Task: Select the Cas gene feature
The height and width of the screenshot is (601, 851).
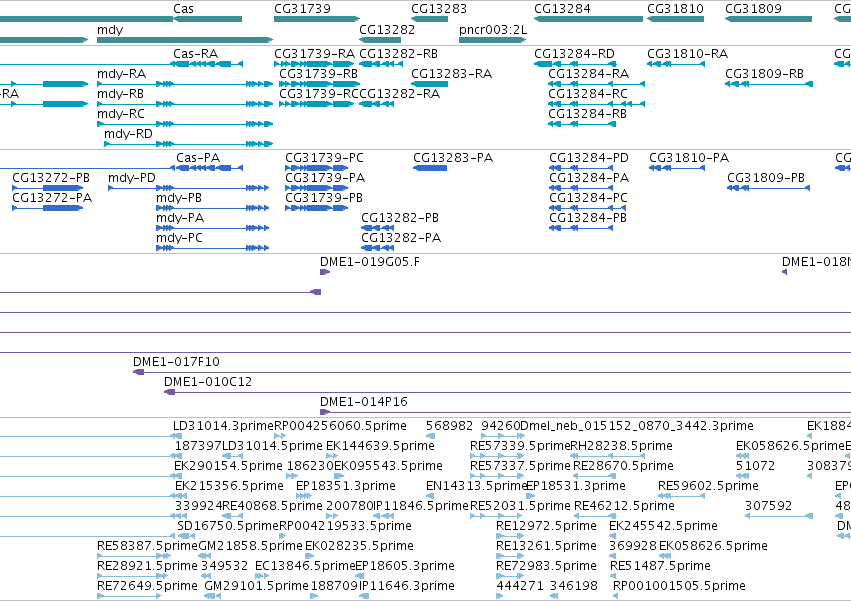Action: [207, 19]
